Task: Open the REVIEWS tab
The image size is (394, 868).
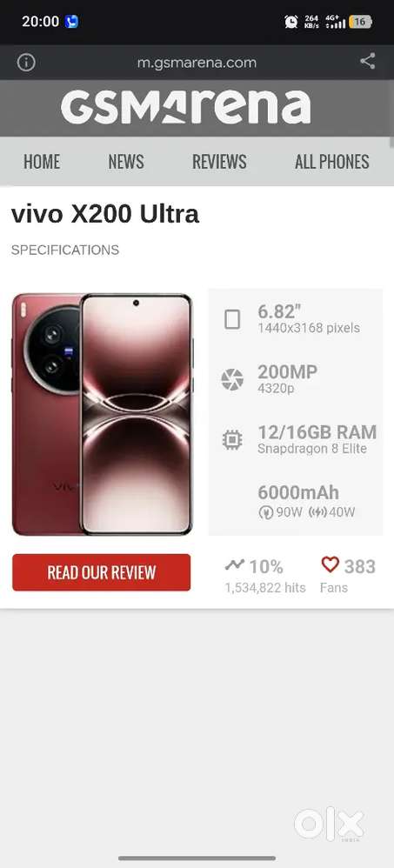Action: [219, 162]
